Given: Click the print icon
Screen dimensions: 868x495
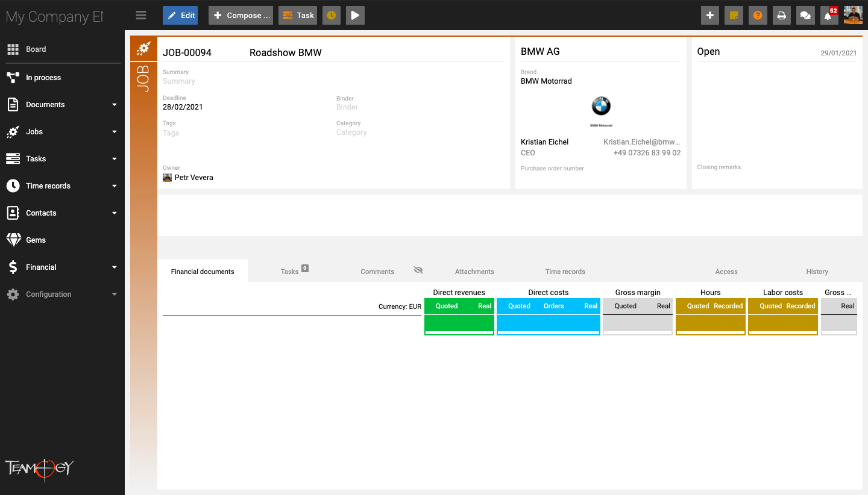Looking at the screenshot, I should (781, 16).
